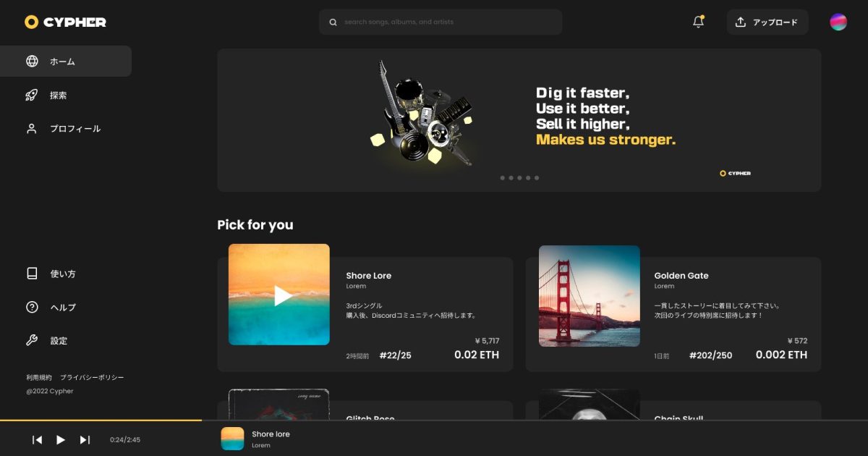
Task: Open the Golden Gate album thumbnail
Action: click(x=589, y=296)
